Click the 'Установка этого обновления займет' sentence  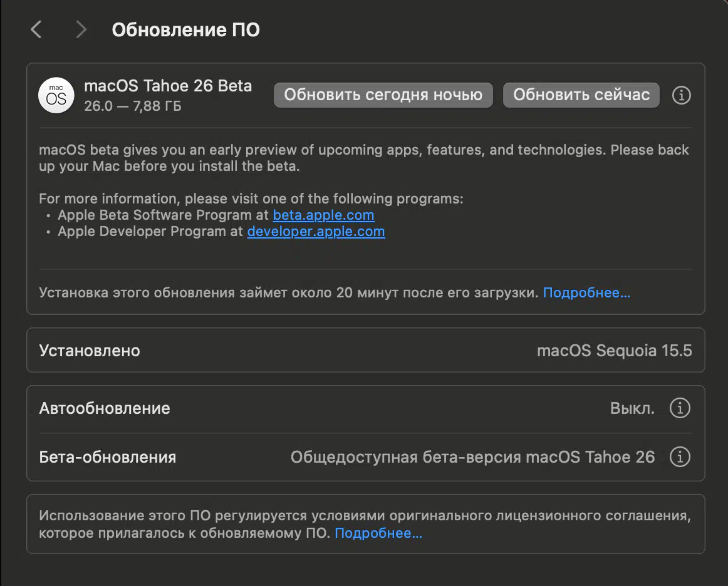tap(289, 293)
